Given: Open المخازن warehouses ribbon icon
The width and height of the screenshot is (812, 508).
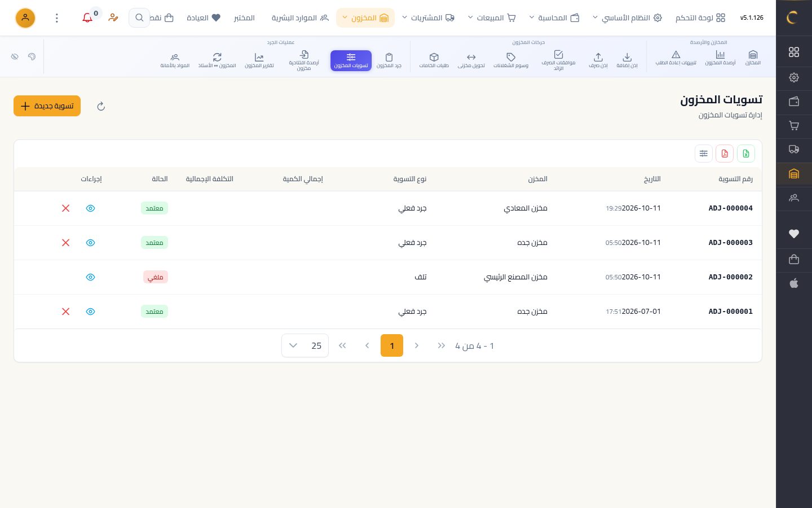Looking at the screenshot, I should pyautogui.click(x=753, y=58).
